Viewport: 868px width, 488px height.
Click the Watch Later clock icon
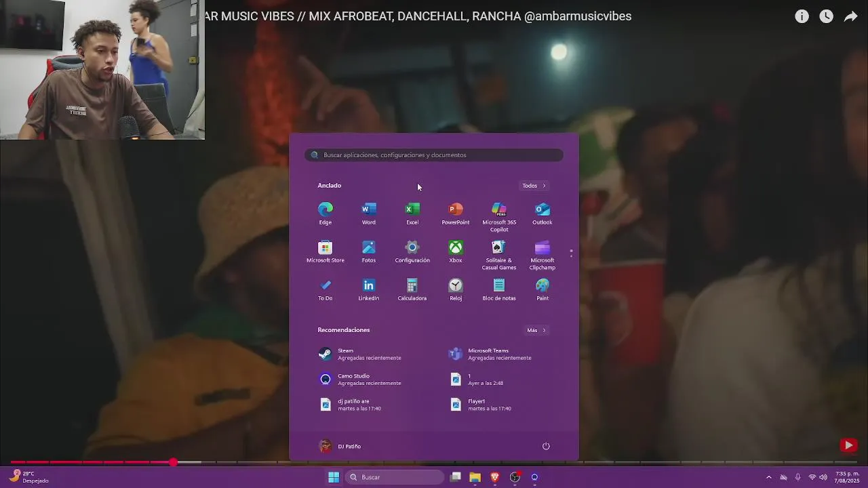[826, 16]
